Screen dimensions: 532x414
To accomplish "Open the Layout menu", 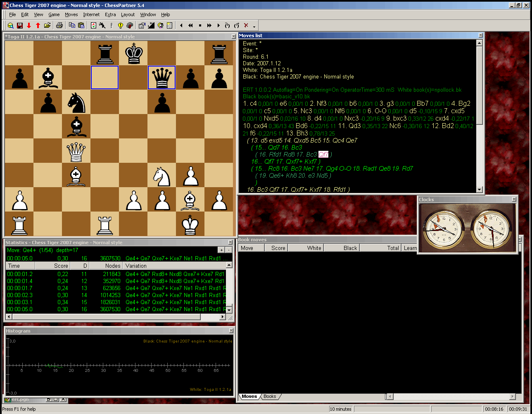I will pyautogui.click(x=128, y=14).
